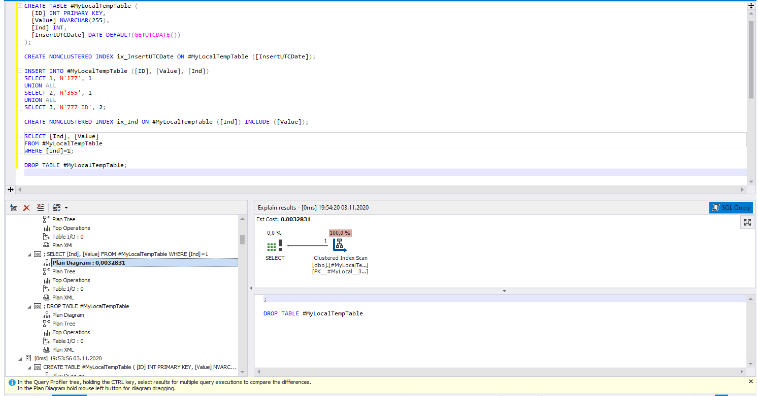Open the dropdown arrow beside profiler options icon
Viewport: 758px width, 396px height.
(x=66, y=208)
